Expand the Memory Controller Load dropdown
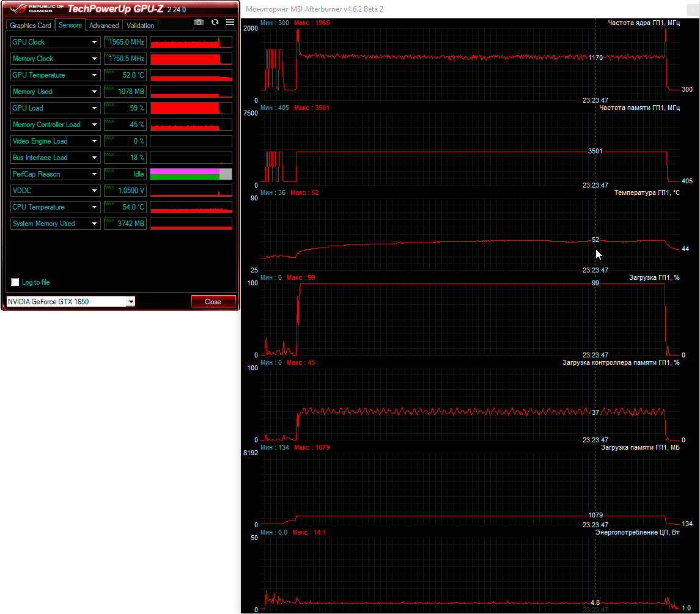Image resolution: width=700 pixels, height=614 pixels. coord(94,125)
